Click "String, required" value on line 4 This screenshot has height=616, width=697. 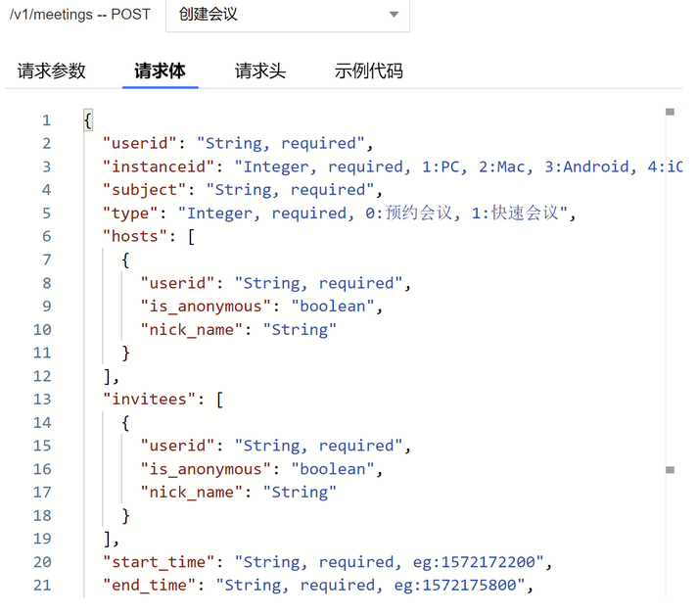pyautogui.click(x=291, y=190)
